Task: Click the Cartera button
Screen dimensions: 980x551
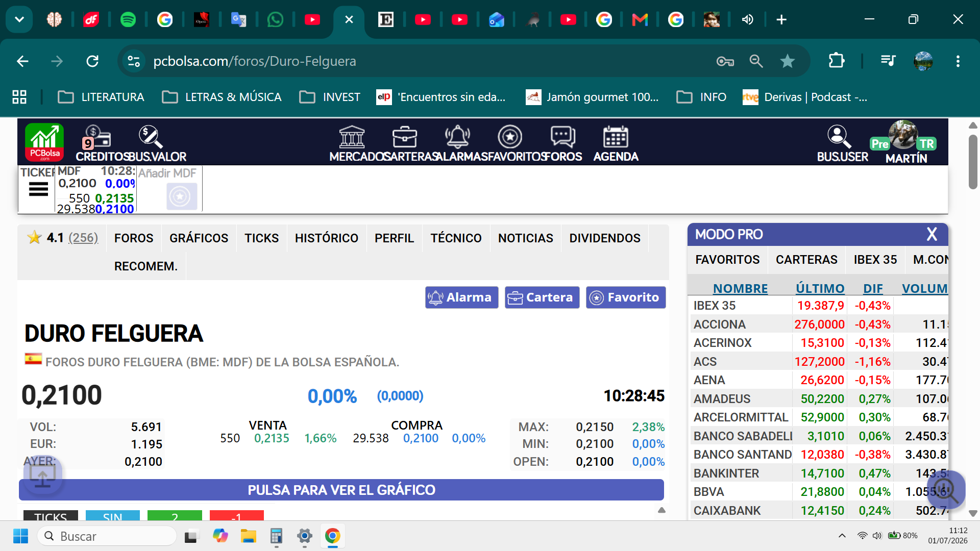Action: tap(542, 297)
